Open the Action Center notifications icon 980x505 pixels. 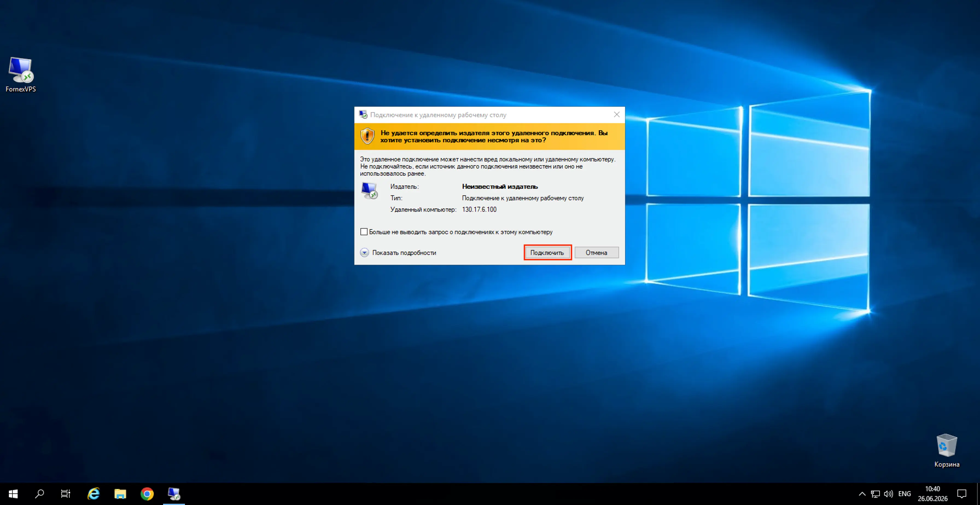[x=962, y=494]
